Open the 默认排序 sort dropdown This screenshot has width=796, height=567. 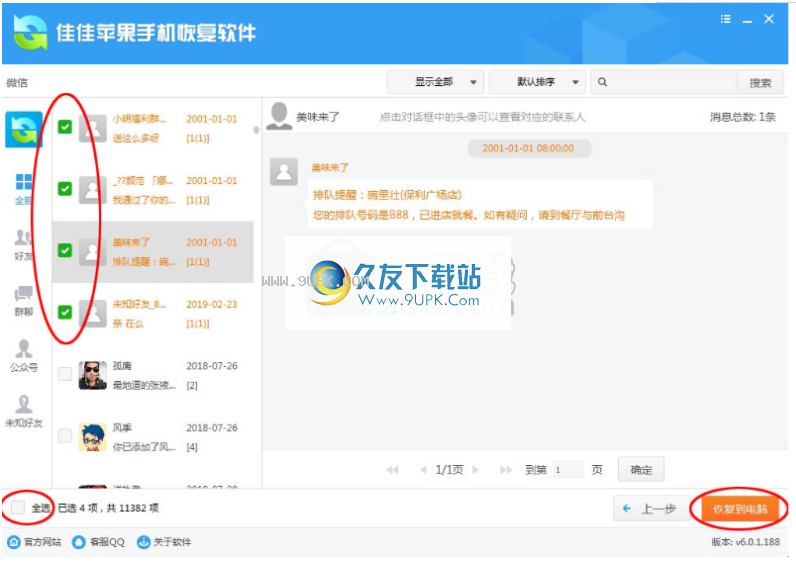(x=537, y=82)
